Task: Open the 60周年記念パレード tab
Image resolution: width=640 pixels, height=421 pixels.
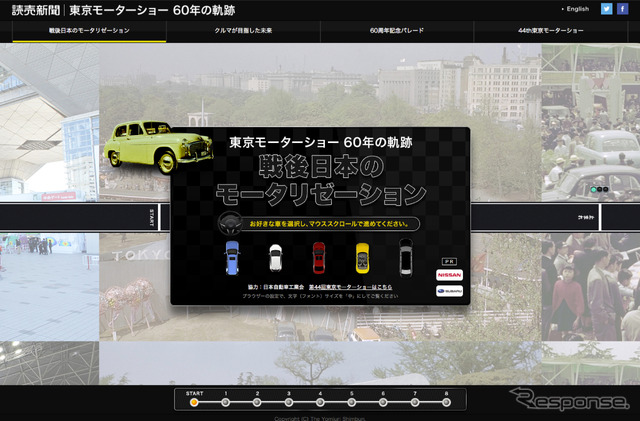Action: 397,31
